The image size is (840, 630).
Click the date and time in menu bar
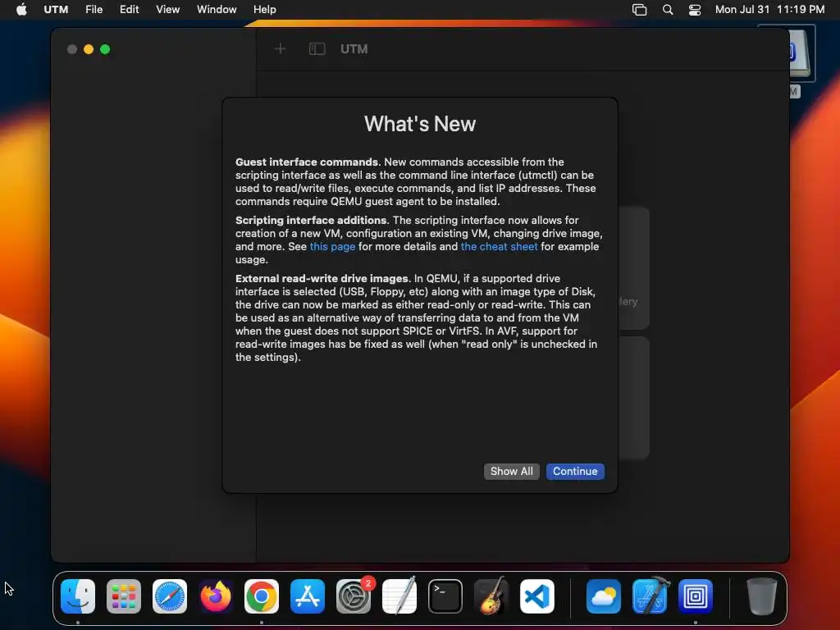click(769, 10)
